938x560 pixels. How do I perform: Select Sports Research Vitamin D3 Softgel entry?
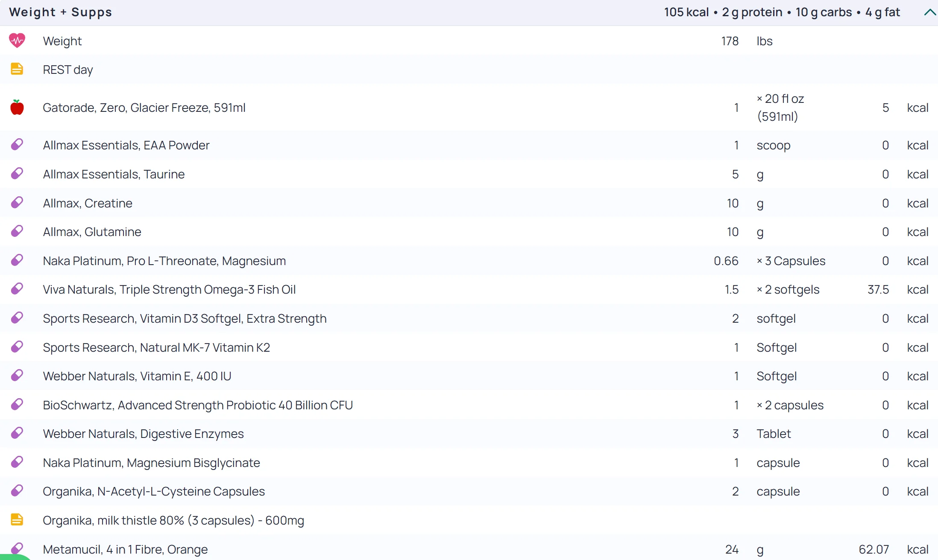coord(185,318)
